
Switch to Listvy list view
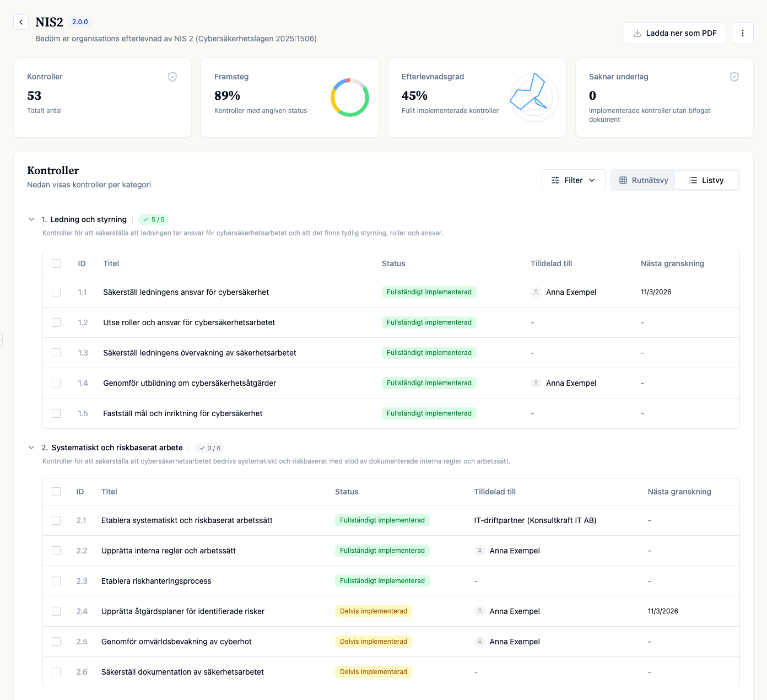point(706,180)
